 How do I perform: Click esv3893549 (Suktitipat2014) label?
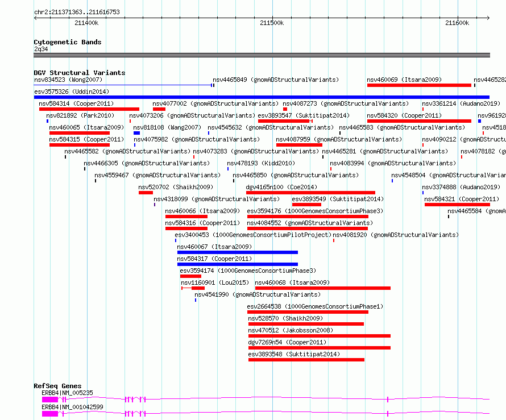click(x=338, y=199)
